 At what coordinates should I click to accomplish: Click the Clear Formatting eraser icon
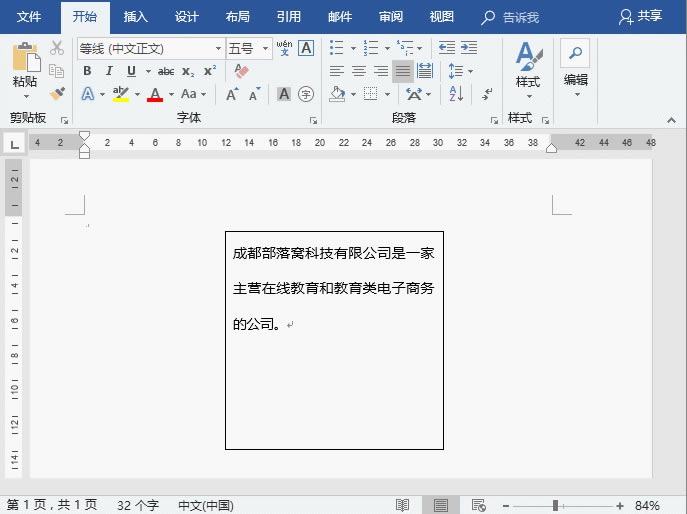click(241, 71)
